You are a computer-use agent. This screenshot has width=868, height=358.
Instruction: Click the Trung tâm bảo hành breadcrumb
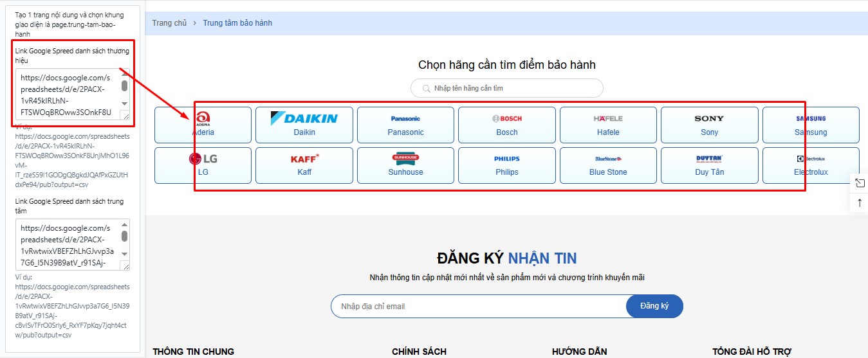click(x=237, y=23)
